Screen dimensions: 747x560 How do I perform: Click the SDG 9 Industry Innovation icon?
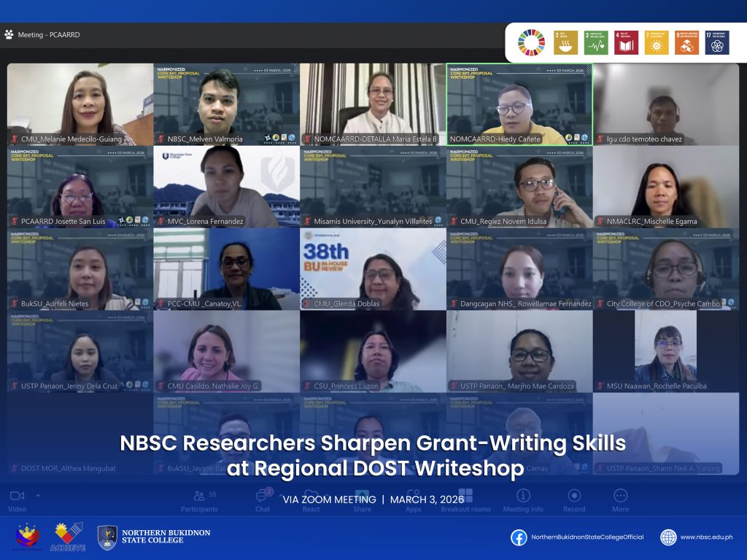tap(687, 42)
